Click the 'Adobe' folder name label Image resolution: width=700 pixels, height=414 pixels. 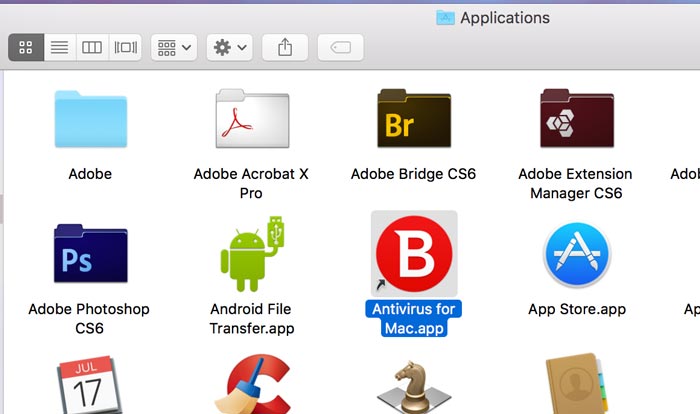(90, 174)
